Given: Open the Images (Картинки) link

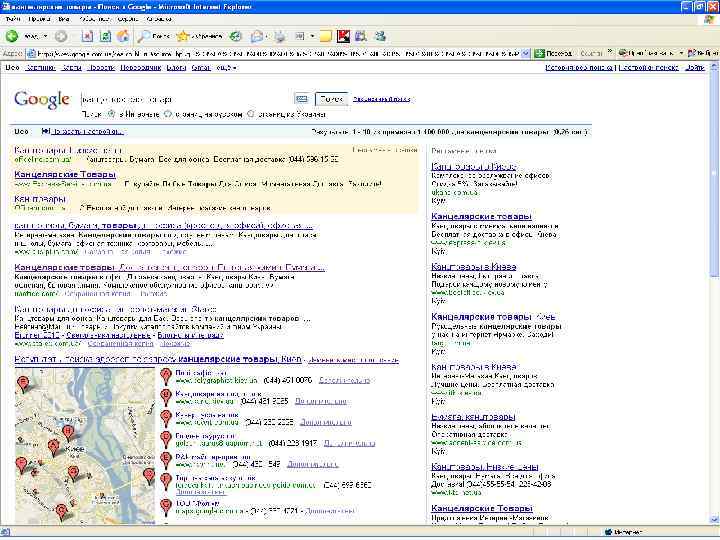Looking at the screenshot, I should [x=40, y=68].
